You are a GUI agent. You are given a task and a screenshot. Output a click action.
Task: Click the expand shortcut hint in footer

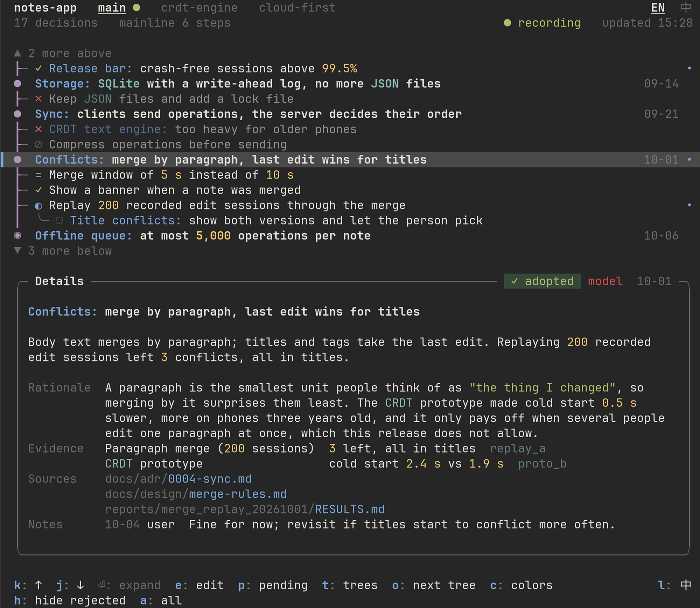[x=129, y=585]
